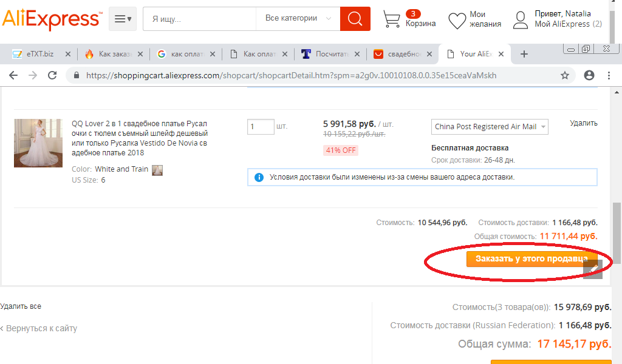Click the Удалить link for dress

[x=583, y=123]
